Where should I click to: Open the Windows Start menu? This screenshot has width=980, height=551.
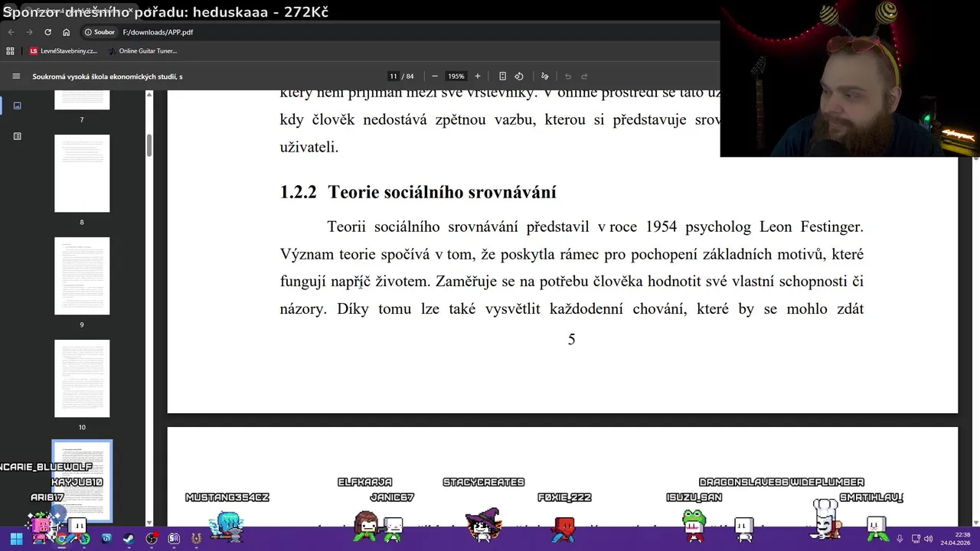[16, 539]
